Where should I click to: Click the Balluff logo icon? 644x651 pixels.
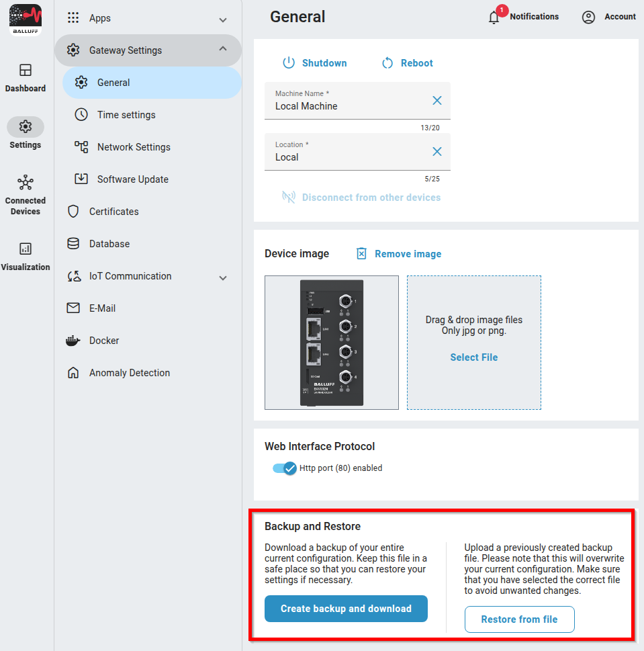point(26,19)
